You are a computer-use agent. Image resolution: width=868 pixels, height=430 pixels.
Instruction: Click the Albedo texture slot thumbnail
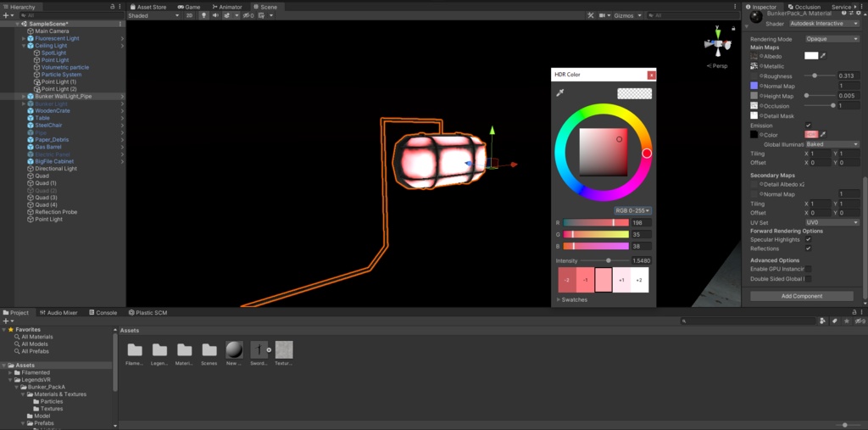(754, 57)
